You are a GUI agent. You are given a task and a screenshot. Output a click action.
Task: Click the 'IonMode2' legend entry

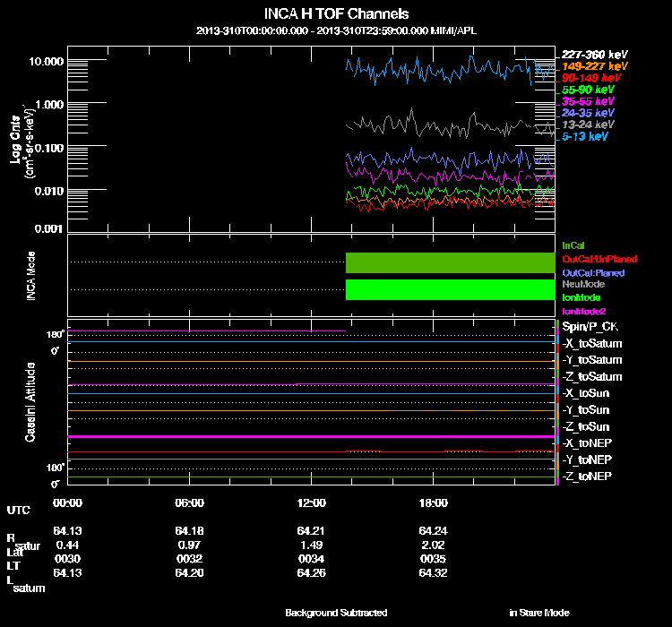tap(583, 311)
